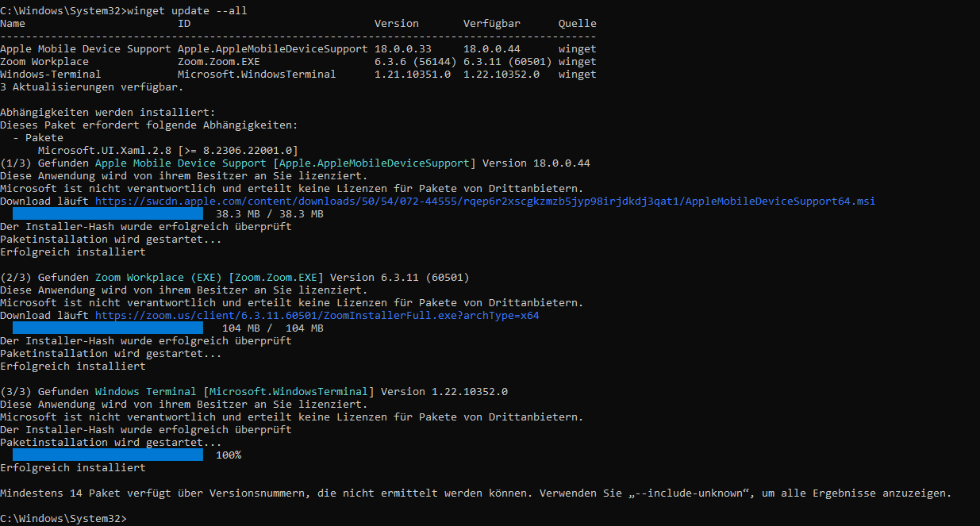
Task: Click the 'Name' column header
Action: pyautogui.click(x=13, y=24)
